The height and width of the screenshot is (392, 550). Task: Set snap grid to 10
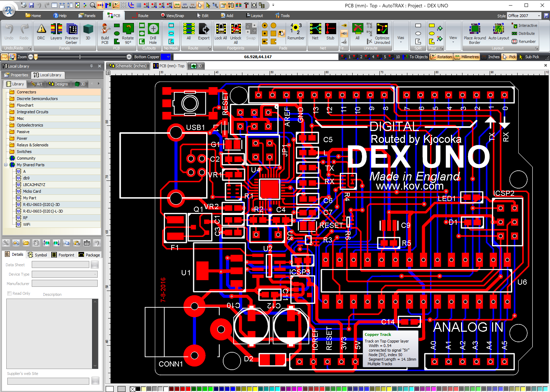coord(394,57)
